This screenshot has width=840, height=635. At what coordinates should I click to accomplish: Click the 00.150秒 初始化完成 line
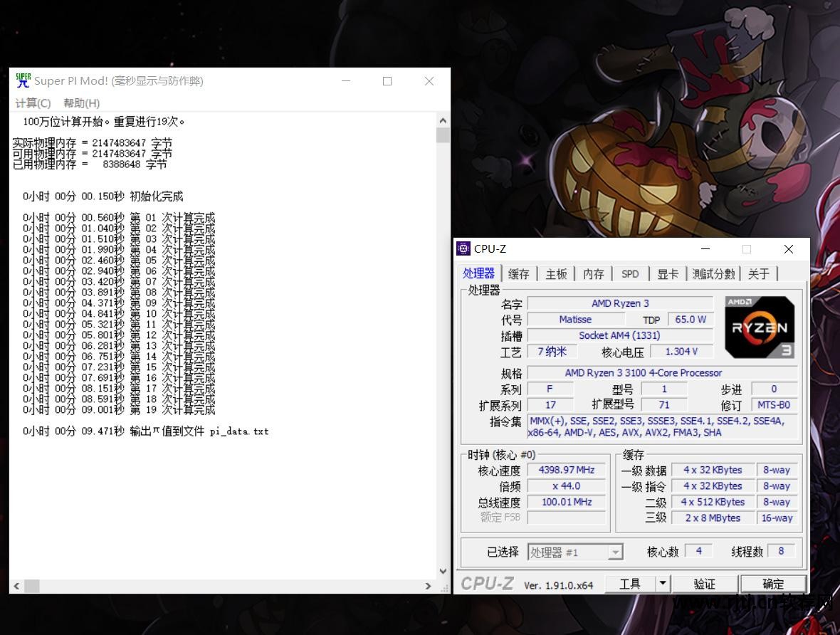(103, 196)
